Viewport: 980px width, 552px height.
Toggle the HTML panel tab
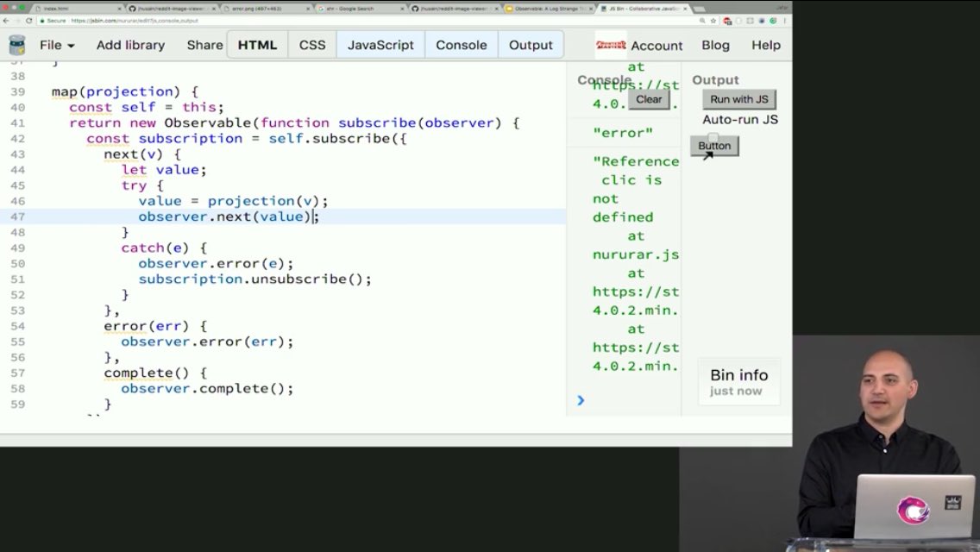pos(257,45)
